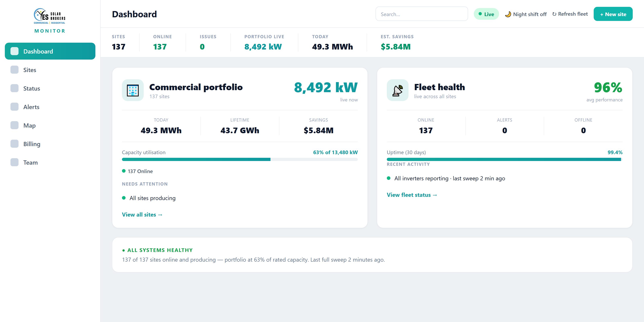The image size is (644, 322).
Task: Click the Dashboard sidebar icon square
Action: pos(14,51)
